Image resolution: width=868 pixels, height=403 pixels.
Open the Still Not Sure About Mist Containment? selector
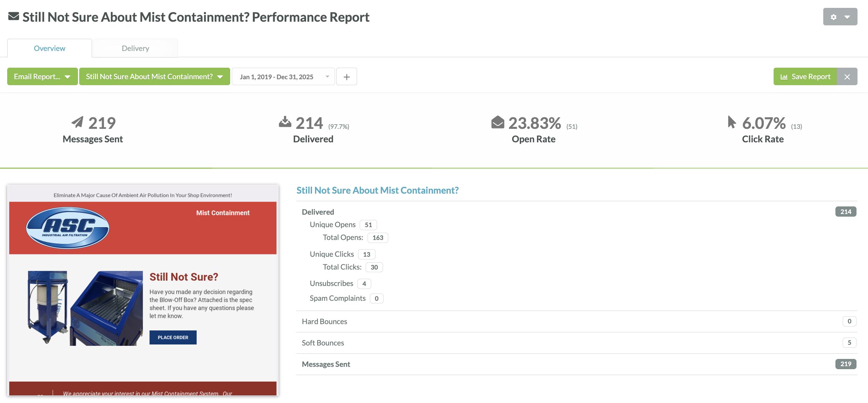(154, 77)
